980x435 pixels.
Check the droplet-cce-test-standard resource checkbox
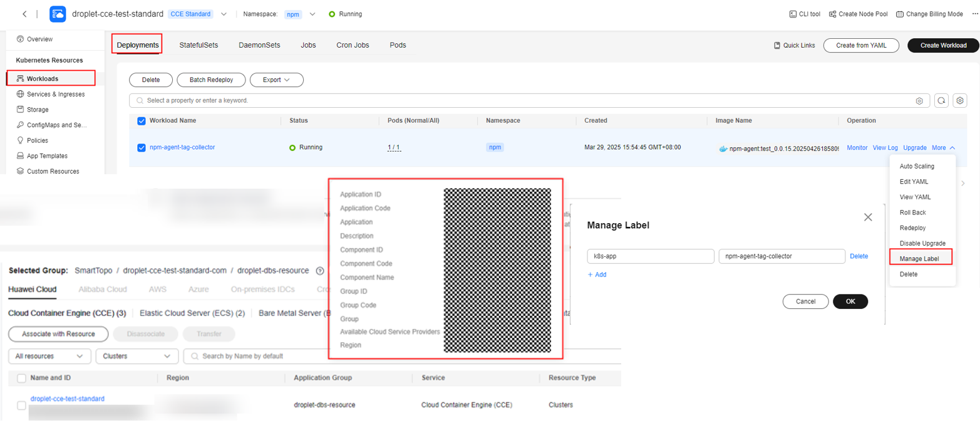(x=21, y=406)
